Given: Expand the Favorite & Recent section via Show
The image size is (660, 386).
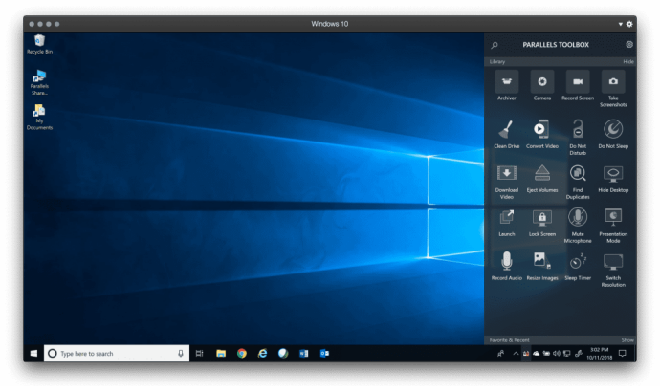Looking at the screenshot, I should point(627,340).
